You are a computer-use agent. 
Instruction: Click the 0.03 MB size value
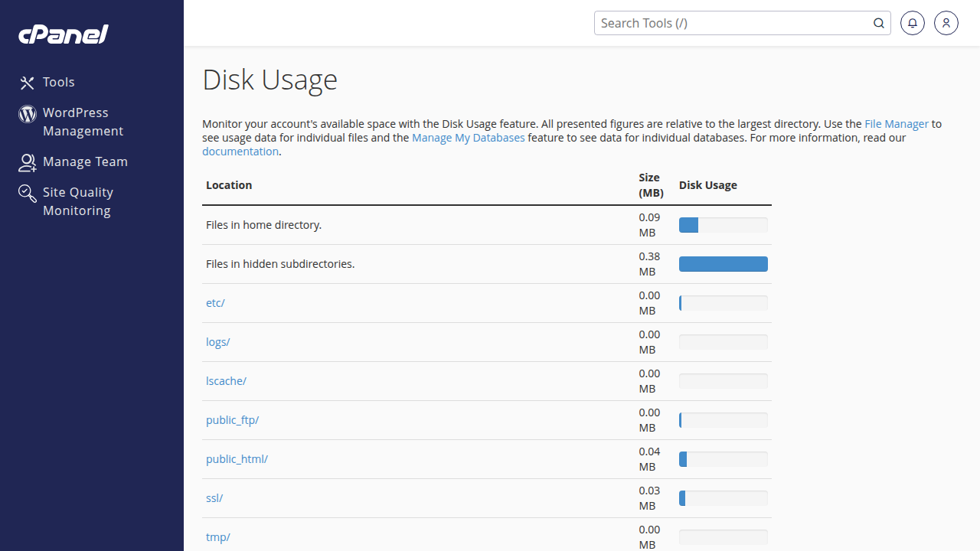tap(649, 498)
